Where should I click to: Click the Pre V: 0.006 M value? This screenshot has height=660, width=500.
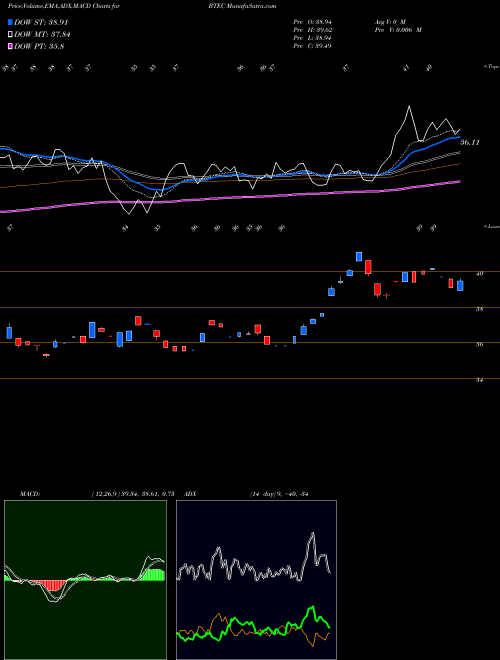(398, 29)
